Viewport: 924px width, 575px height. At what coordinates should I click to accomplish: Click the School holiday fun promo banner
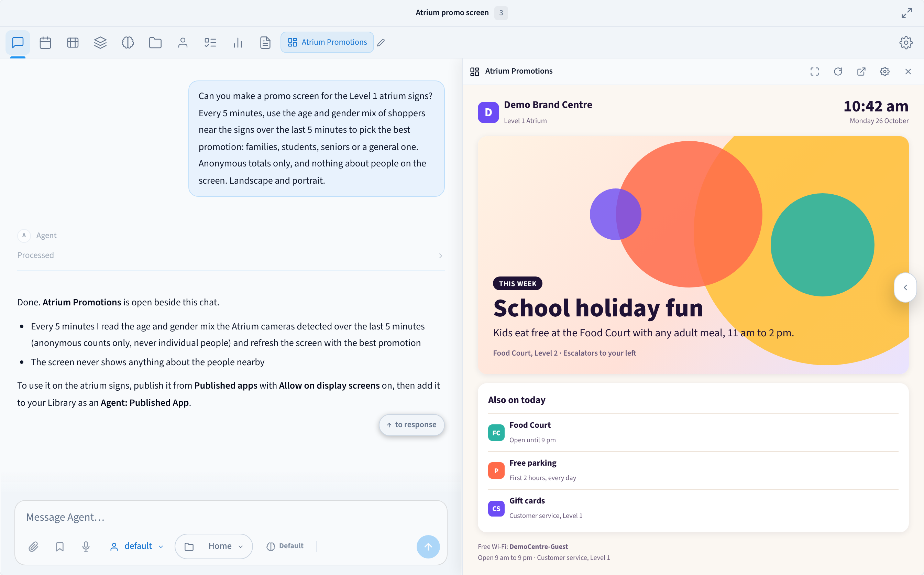(x=693, y=255)
